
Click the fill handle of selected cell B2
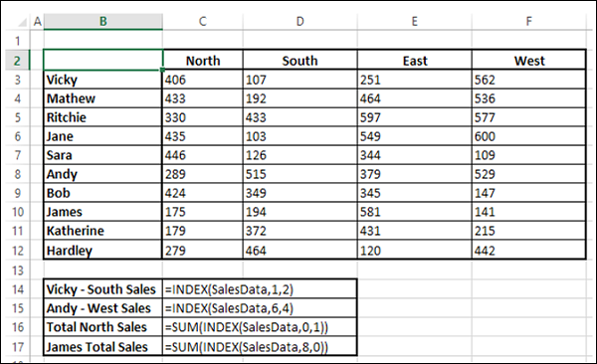click(162, 70)
